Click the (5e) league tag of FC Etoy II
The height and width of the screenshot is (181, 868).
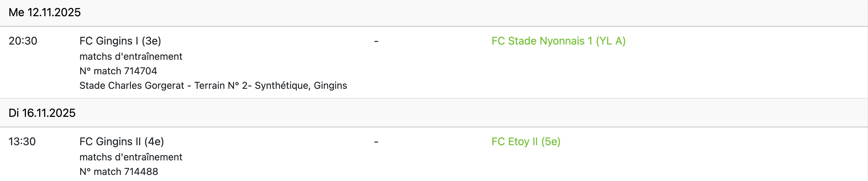(x=551, y=141)
